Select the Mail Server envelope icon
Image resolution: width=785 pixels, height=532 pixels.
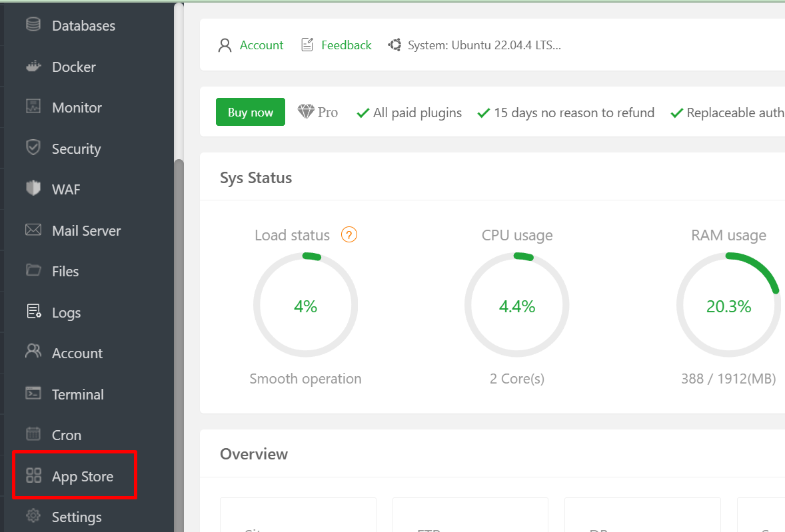click(33, 230)
